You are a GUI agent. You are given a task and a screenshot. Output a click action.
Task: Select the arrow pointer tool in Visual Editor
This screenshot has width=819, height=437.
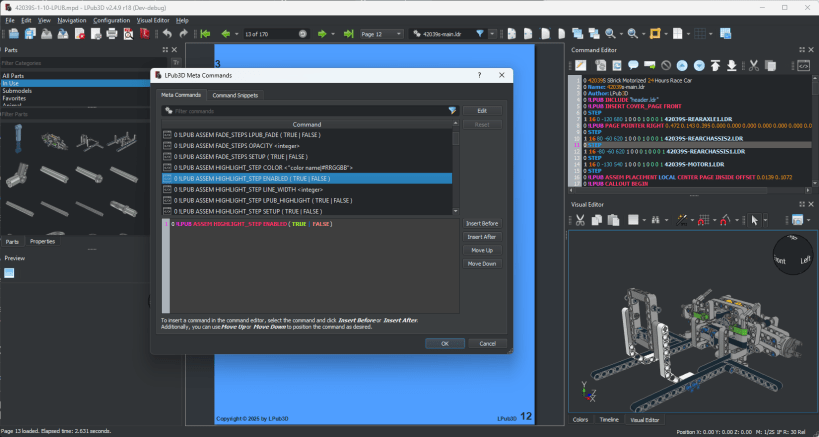pos(756,219)
